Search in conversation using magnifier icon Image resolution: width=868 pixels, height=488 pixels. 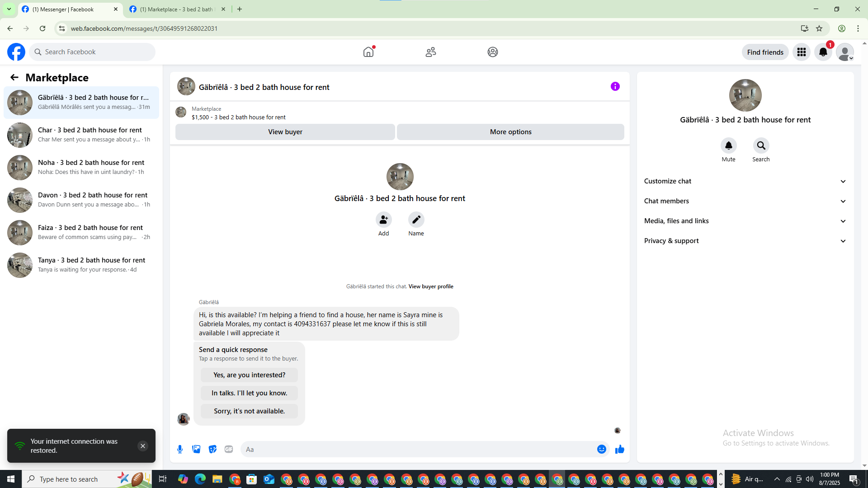[x=761, y=145]
